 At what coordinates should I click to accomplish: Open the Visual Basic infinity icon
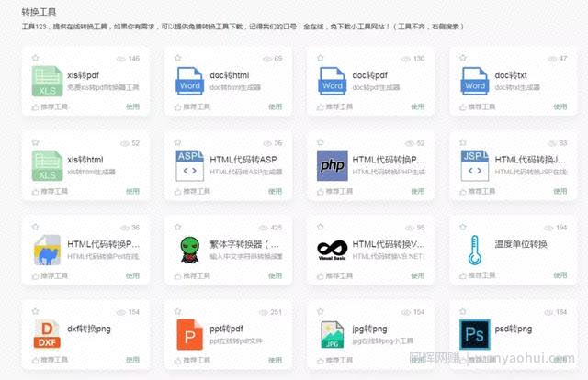pos(333,250)
